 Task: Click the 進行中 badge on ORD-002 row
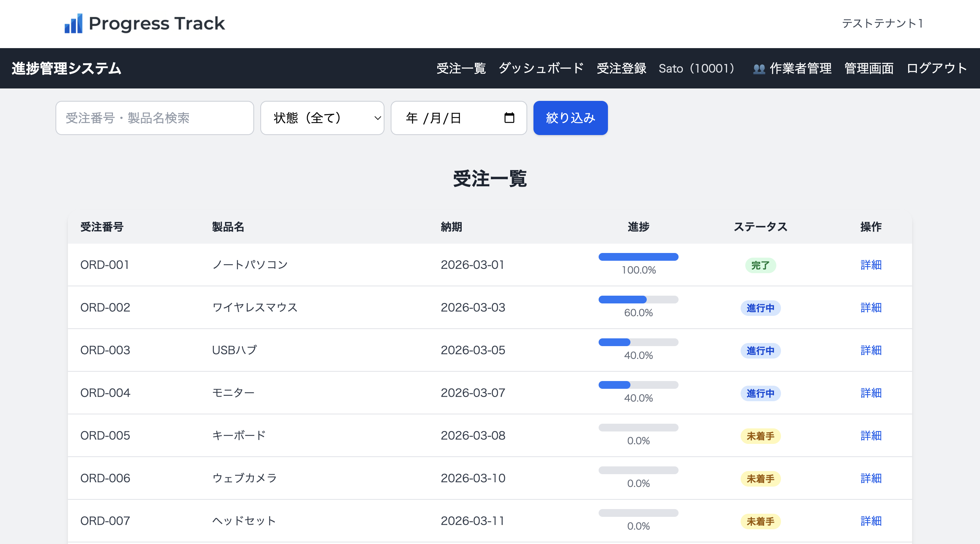760,308
